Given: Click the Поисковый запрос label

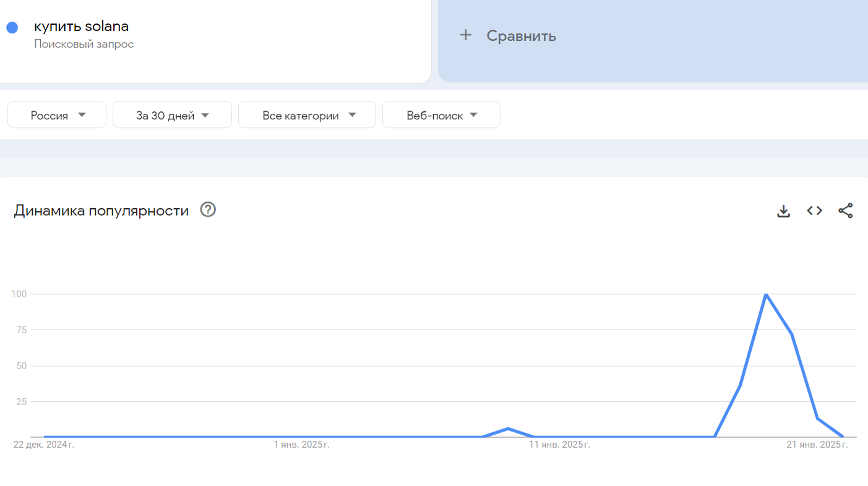Looking at the screenshot, I should point(84,45).
